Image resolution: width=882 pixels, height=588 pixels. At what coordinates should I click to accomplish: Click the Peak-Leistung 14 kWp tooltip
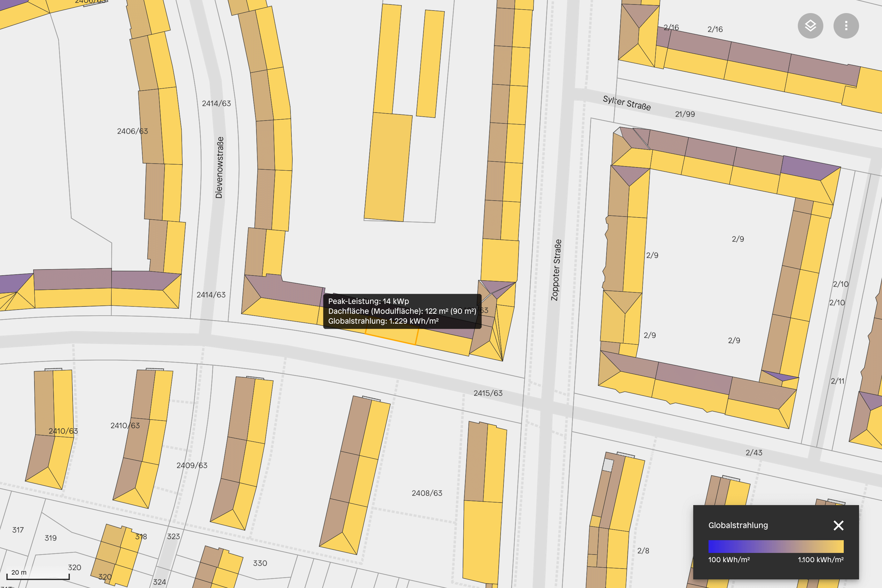[402, 311]
